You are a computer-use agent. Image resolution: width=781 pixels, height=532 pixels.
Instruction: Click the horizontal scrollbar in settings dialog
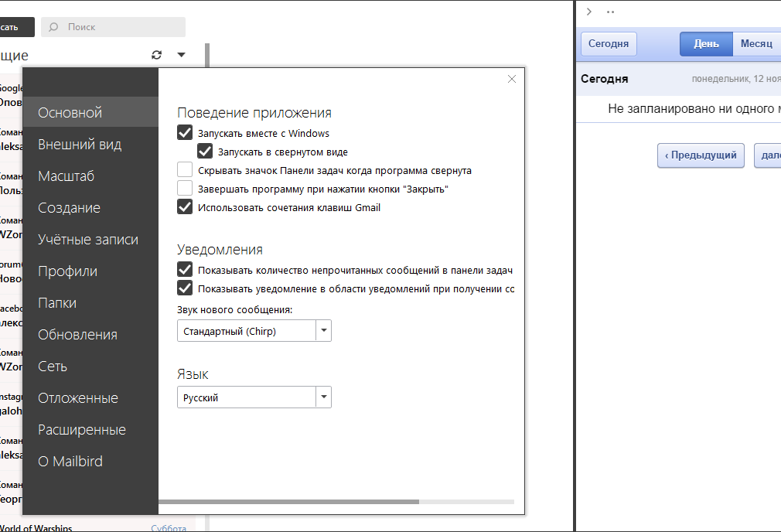pyautogui.click(x=289, y=502)
